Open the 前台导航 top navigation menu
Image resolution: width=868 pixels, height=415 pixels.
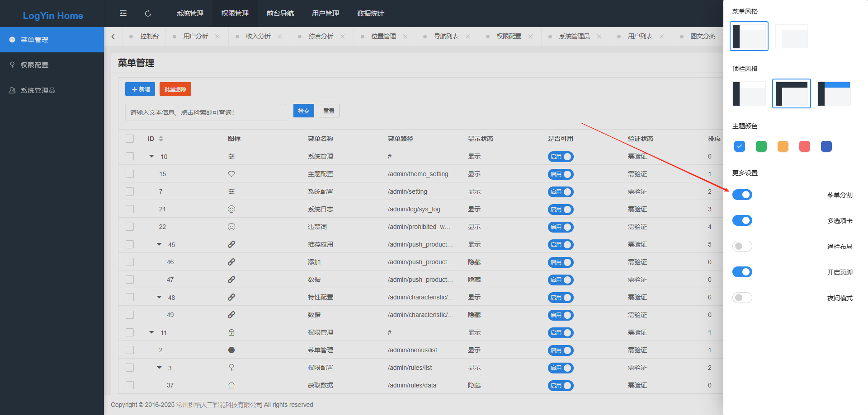click(x=280, y=14)
